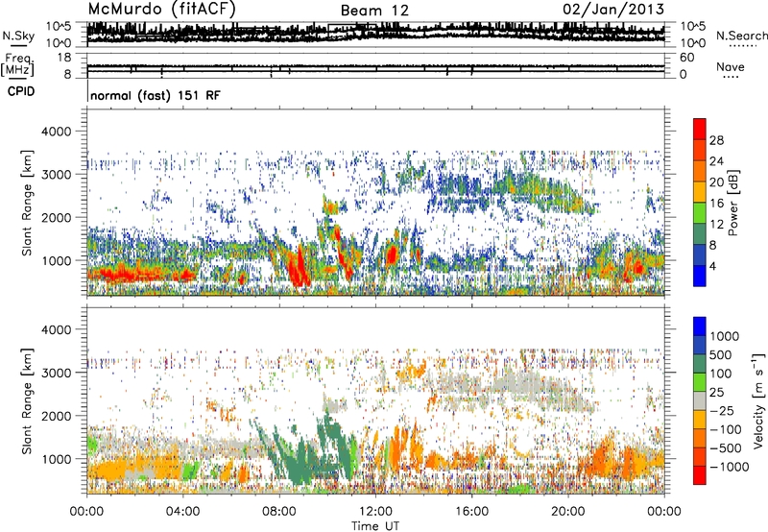This screenshot has width=768, height=532.
Task: Click the "Beam 12" label
Action: (374, 11)
